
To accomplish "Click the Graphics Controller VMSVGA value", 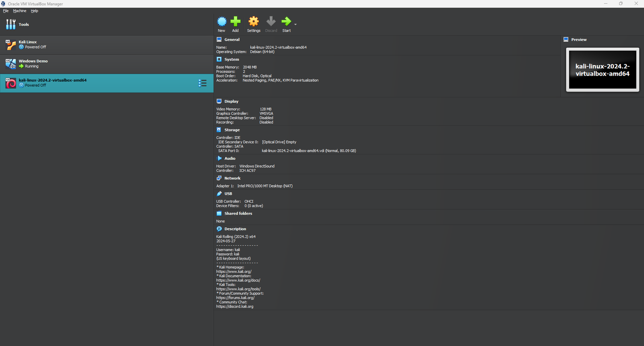I will [x=266, y=113].
